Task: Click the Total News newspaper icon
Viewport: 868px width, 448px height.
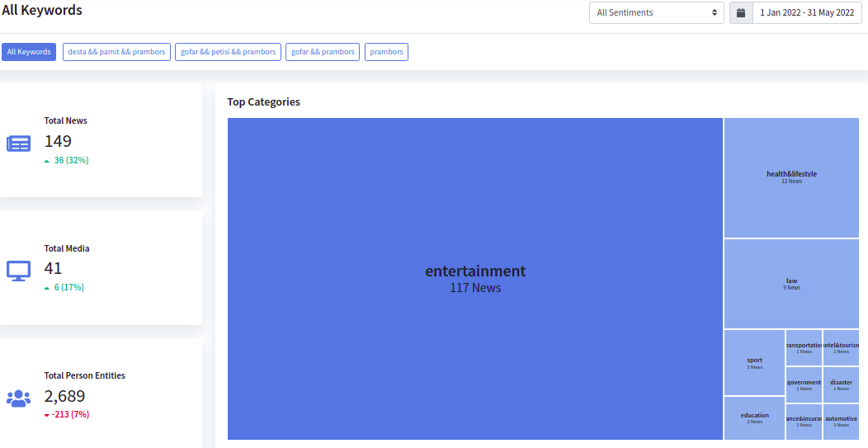Action: coord(19,144)
